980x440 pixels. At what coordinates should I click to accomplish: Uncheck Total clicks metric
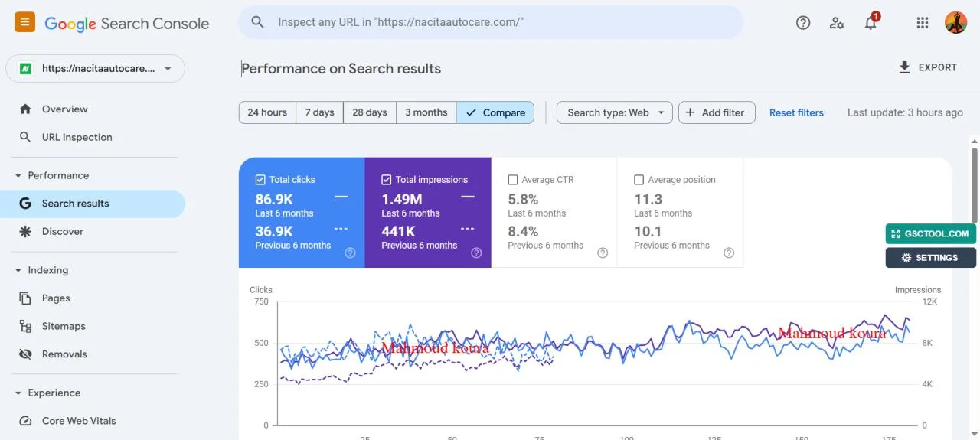[x=260, y=180]
